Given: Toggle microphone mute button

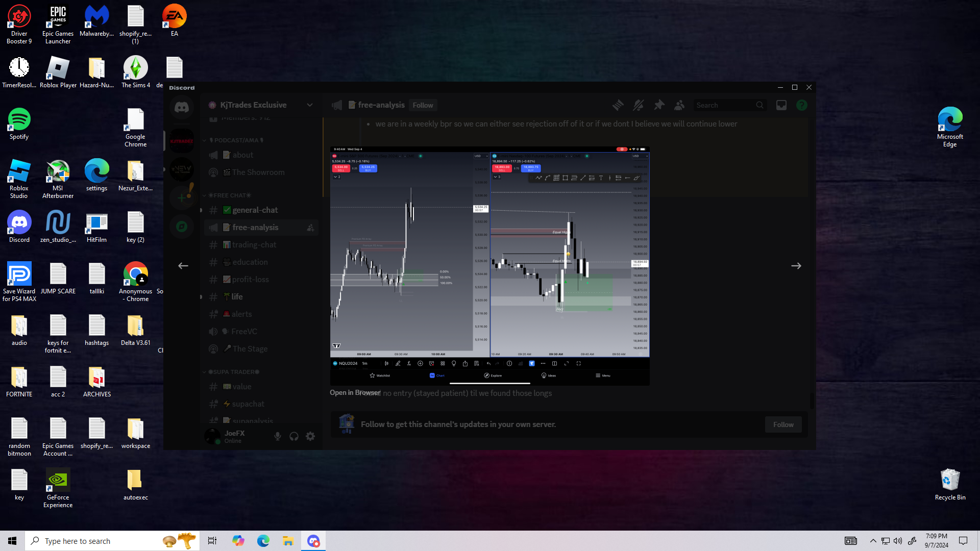Looking at the screenshot, I should point(278,436).
